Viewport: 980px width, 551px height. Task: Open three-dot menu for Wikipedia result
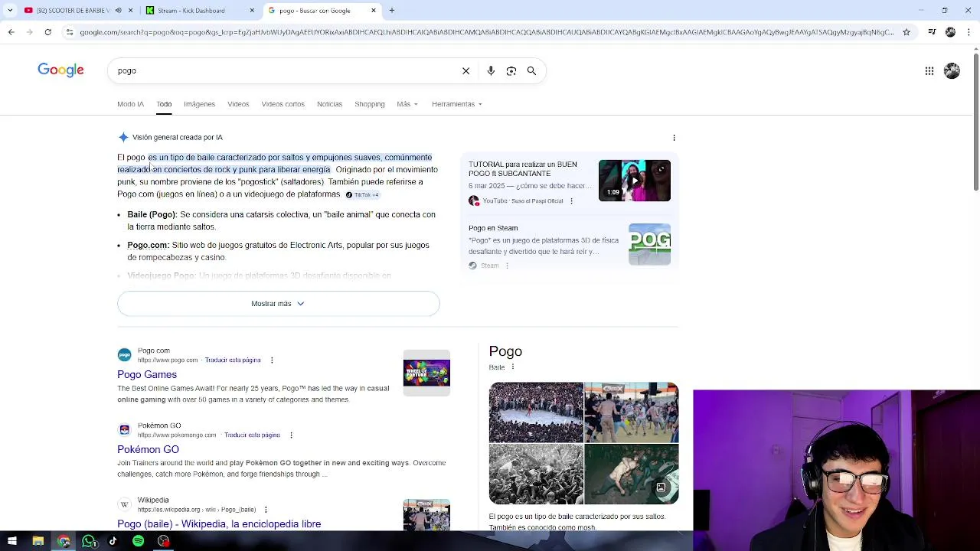point(266,510)
